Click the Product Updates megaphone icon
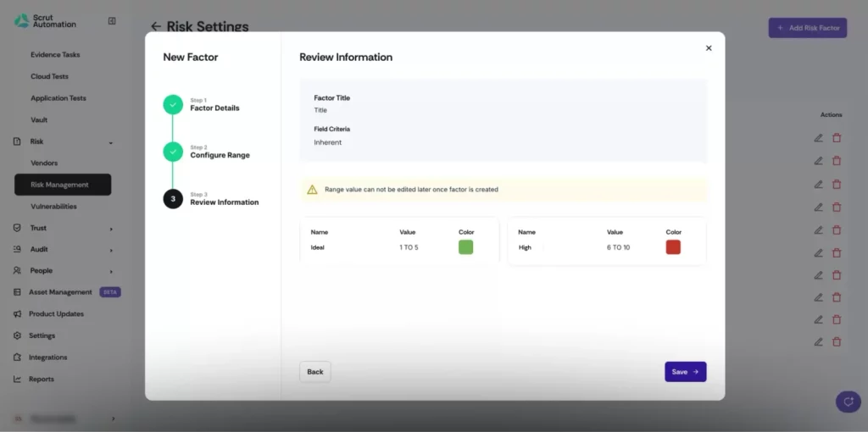Image resolution: width=868 pixels, height=432 pixels. [x=17, y=314]
